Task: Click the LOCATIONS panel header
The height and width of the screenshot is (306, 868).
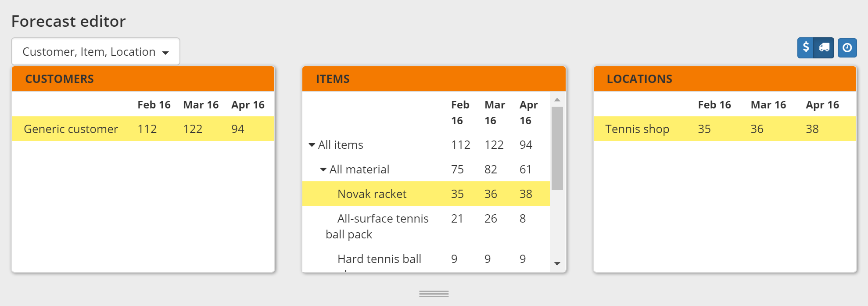Action: coord(640,79)
